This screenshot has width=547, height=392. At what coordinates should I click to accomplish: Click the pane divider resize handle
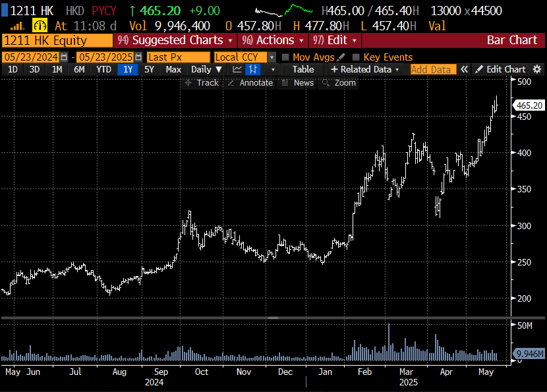[x=273, y=318]
